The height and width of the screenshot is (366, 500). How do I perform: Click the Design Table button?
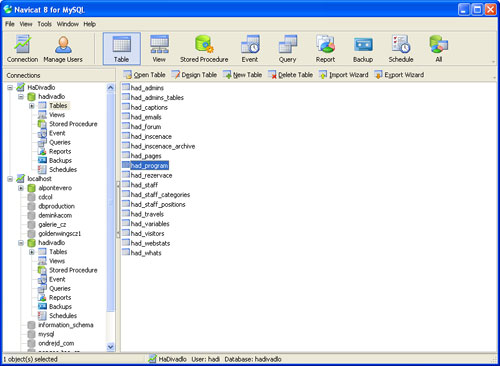(x=194, y=75)
